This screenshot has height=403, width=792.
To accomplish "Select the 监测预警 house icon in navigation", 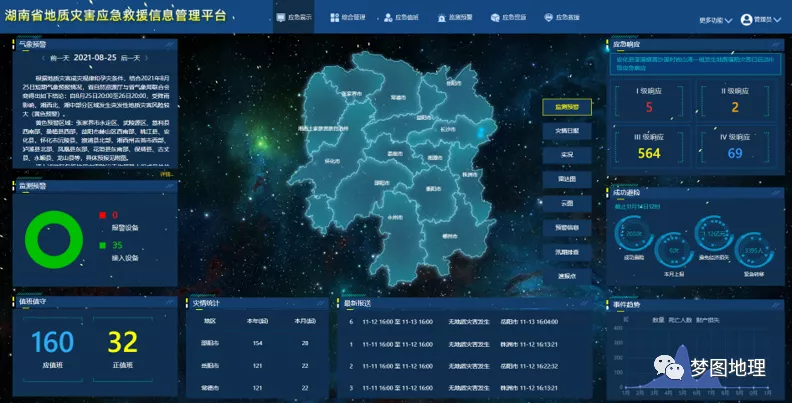I will point(441,19).
